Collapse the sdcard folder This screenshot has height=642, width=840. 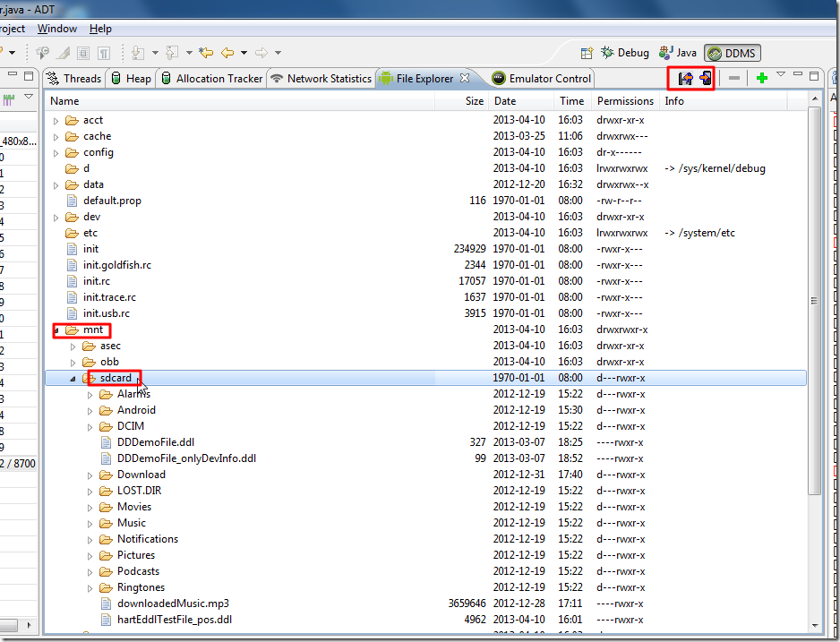[73, 379]
